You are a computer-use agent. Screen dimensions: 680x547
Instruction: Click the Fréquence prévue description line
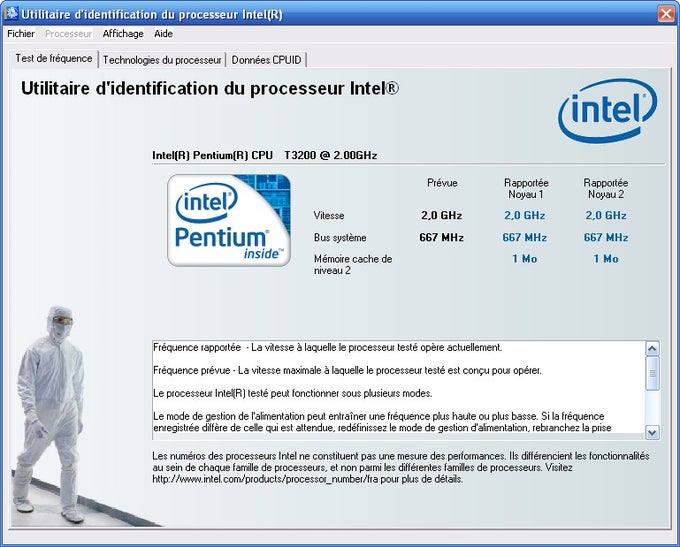pyautogui.click(x=347, y=370)
